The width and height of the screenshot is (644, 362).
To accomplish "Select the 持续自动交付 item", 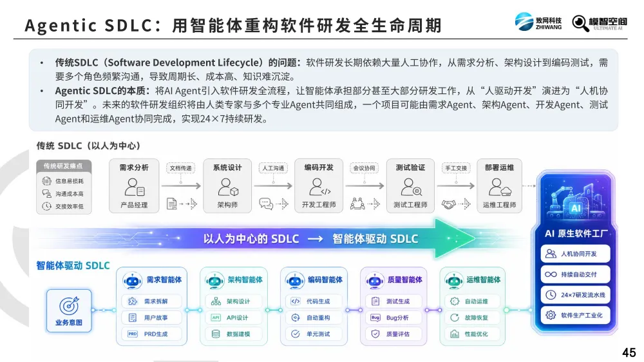I will [x=575, y=274].
